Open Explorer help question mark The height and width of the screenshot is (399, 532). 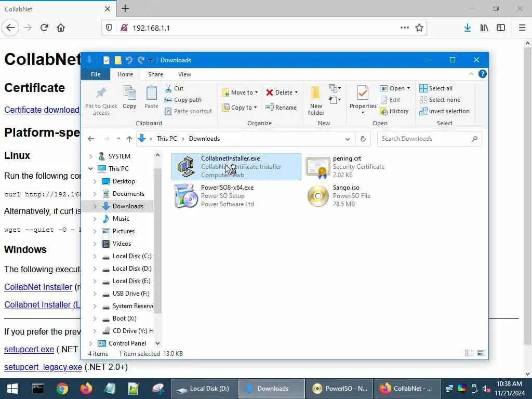(482, 74)
